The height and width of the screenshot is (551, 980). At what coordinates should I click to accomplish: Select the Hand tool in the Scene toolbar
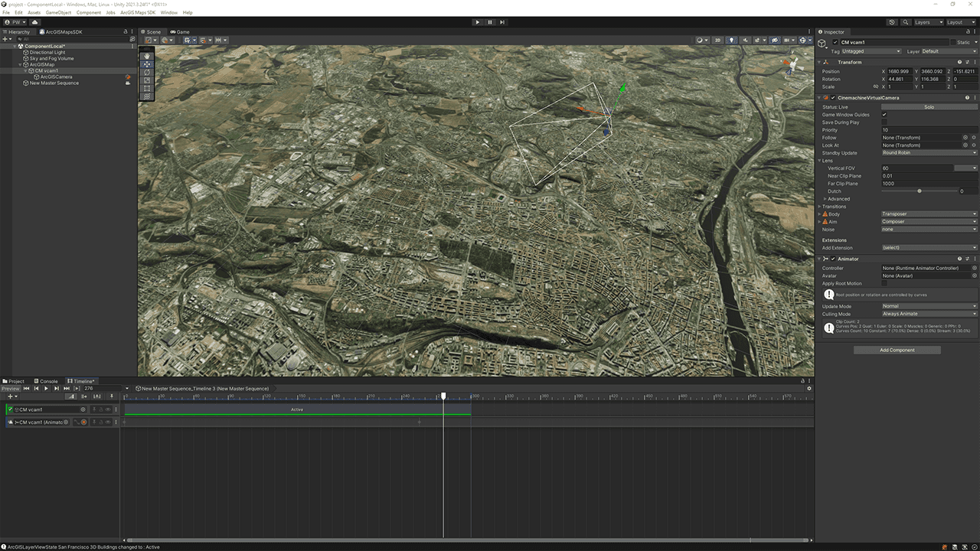coord(146,55)
